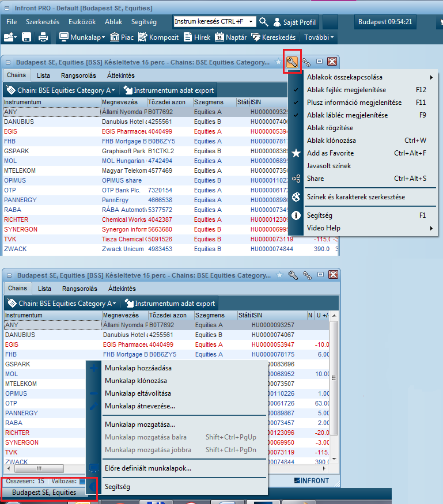Open the Kompozit toolbar item

[x=158, y=37]
